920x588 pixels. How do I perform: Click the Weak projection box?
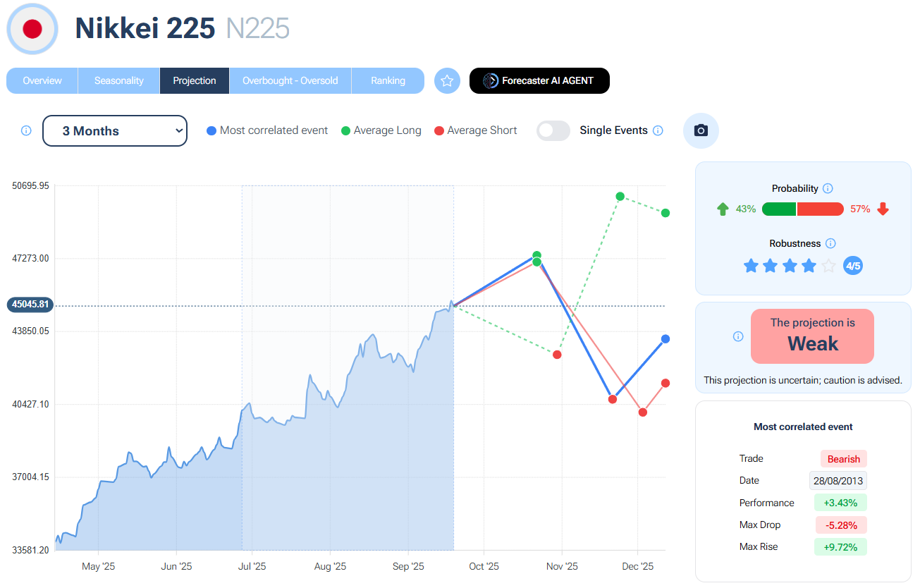[x=813, y=336]
